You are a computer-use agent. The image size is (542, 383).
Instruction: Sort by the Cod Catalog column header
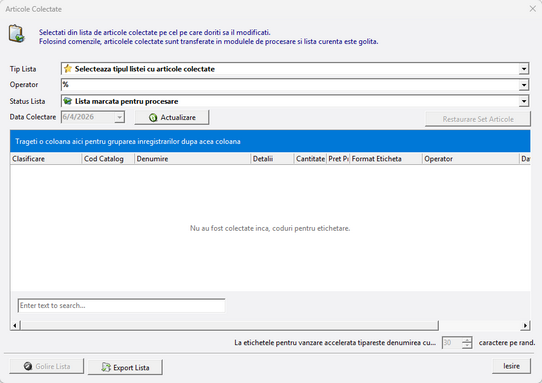pyautogui.click(x=108, y=159)
